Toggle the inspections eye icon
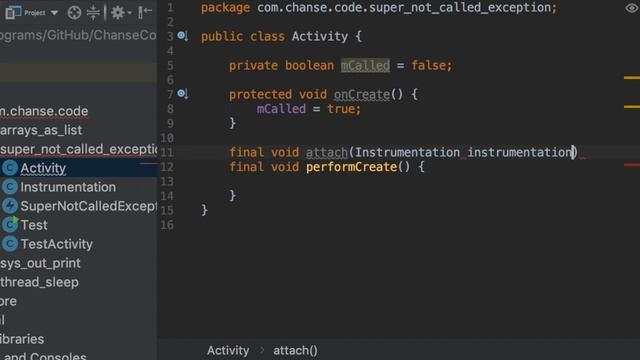Viewport: 640px width, 360px height. [x=632, y=8]
